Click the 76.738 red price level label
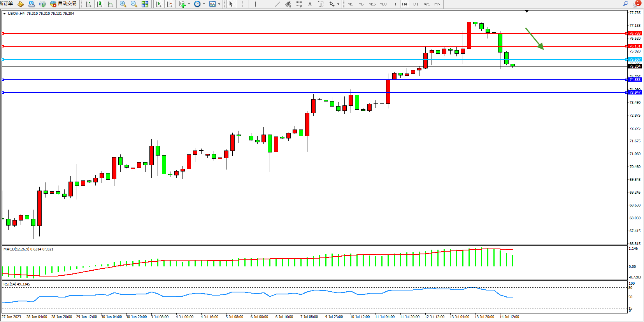 [635, 33]
